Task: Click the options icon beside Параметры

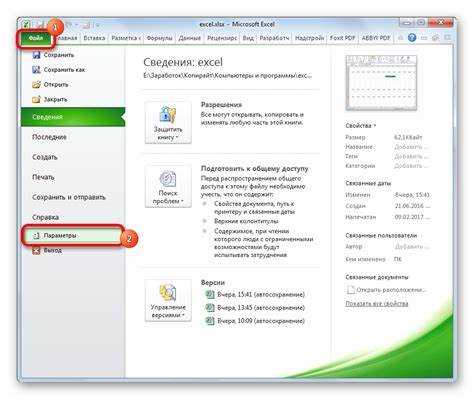Action: (x=36, y=236)
